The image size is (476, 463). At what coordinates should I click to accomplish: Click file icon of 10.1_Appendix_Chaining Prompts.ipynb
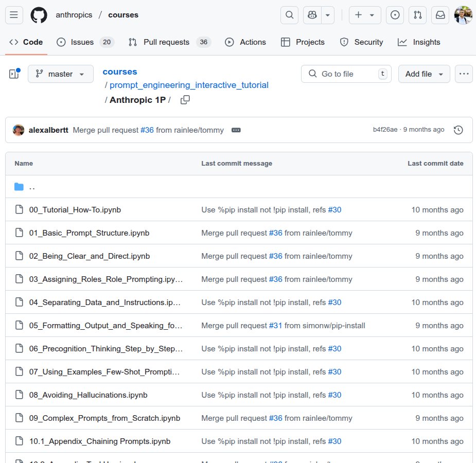point(19,441)
